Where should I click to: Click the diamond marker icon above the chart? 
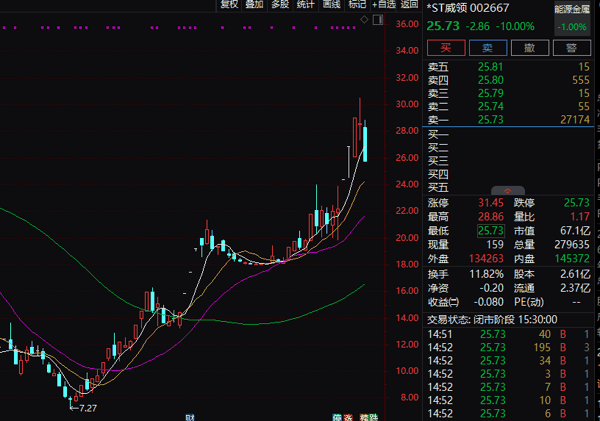[x=364, y=20]
